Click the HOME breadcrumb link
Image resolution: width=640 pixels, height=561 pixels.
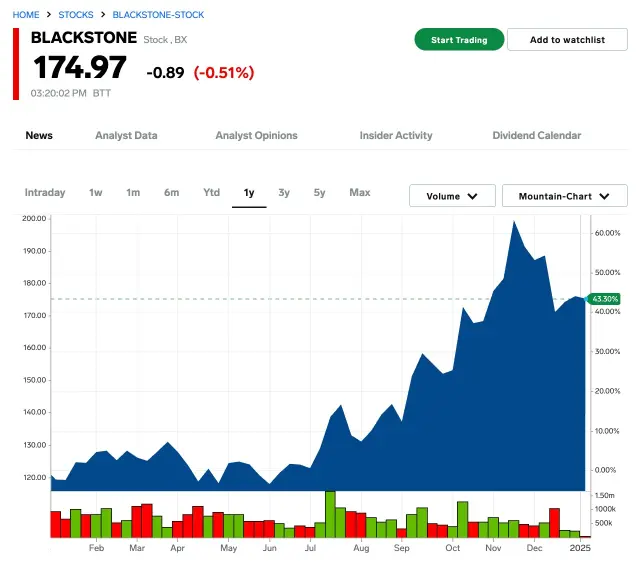pyautogui.click(x=26, y=15)
